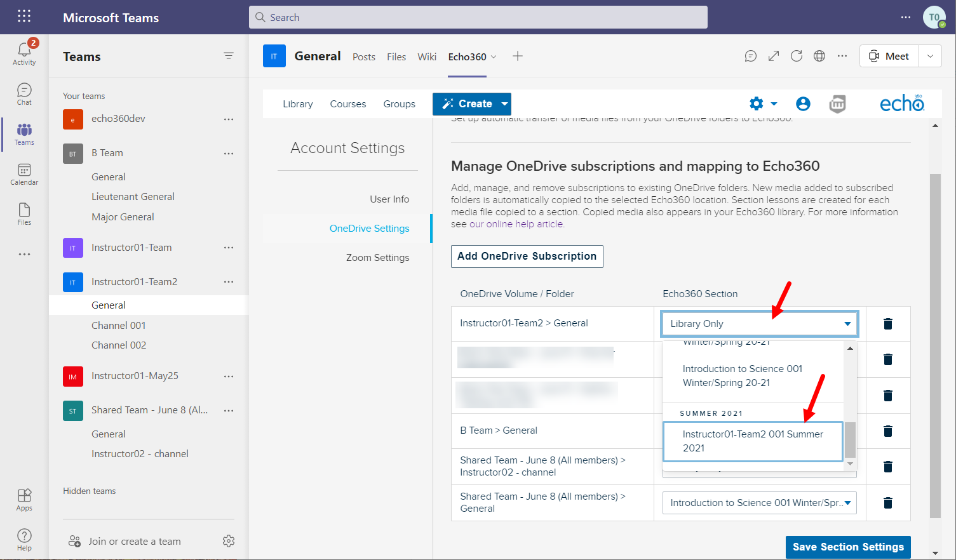
Task: Open Activity notifications in sidebar
Action: pos(24,52)
